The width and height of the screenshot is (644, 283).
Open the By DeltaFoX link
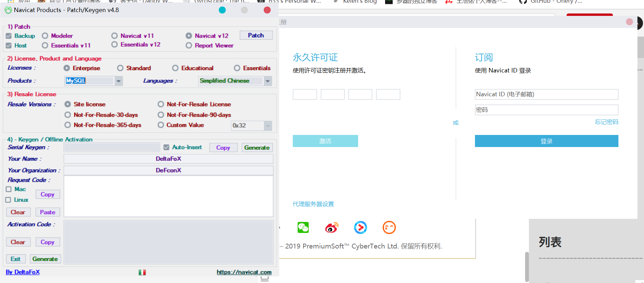23,272
